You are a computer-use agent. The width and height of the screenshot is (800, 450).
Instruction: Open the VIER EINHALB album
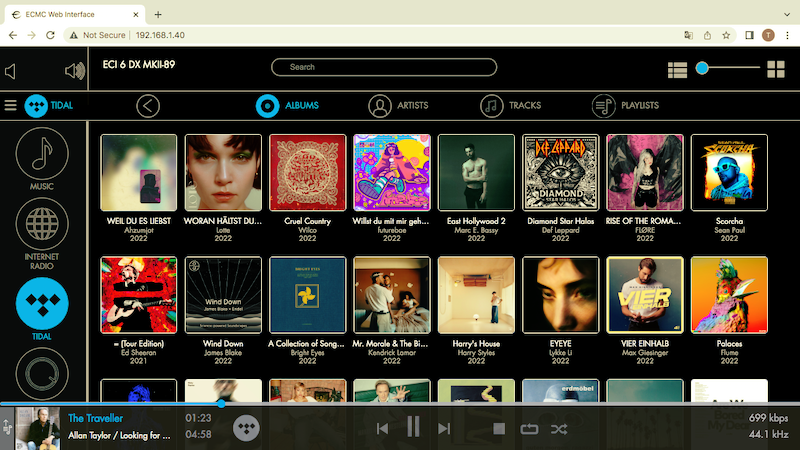point(645,295)
